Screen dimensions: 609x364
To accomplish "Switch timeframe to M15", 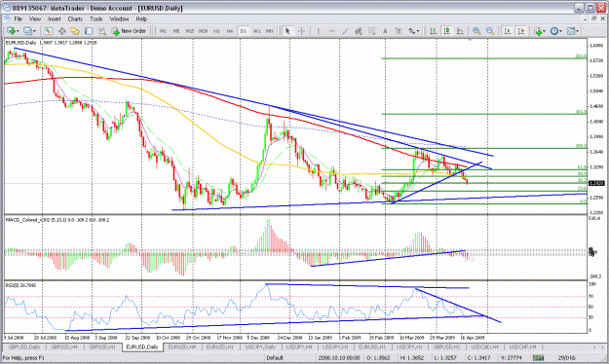I will point(190,31).
